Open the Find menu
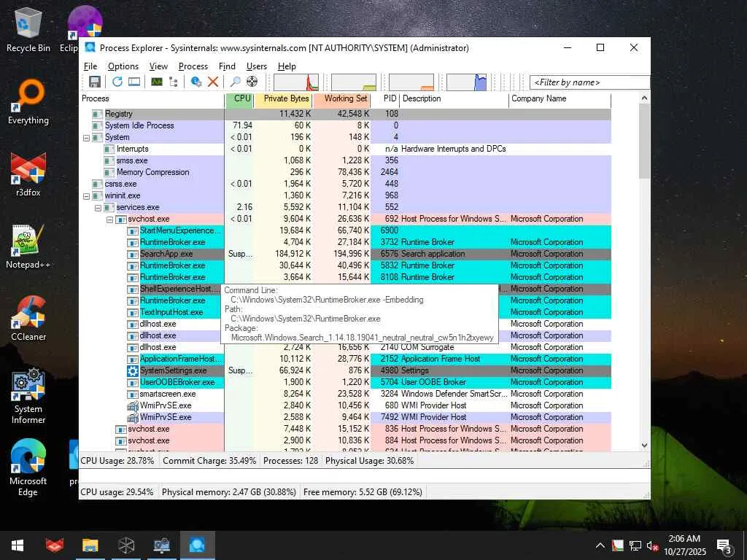The height and width of the screenshot is (560, 747). pyautogui.click(x=227, y=66)
